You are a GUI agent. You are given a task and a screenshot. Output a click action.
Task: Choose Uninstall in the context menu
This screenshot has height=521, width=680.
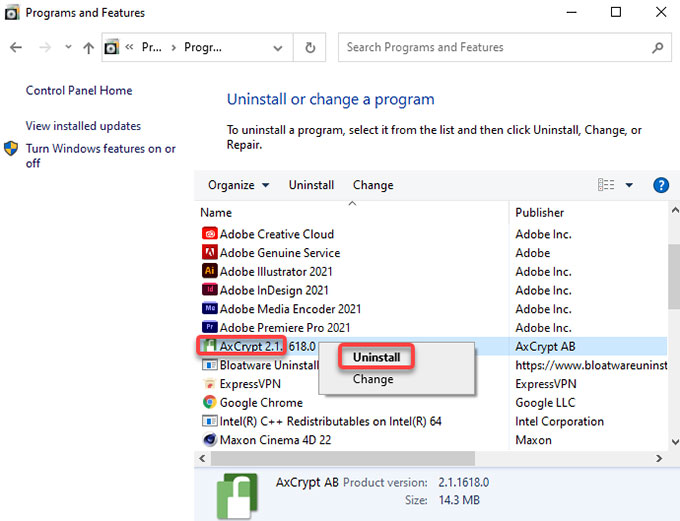[x=376, y=357]
